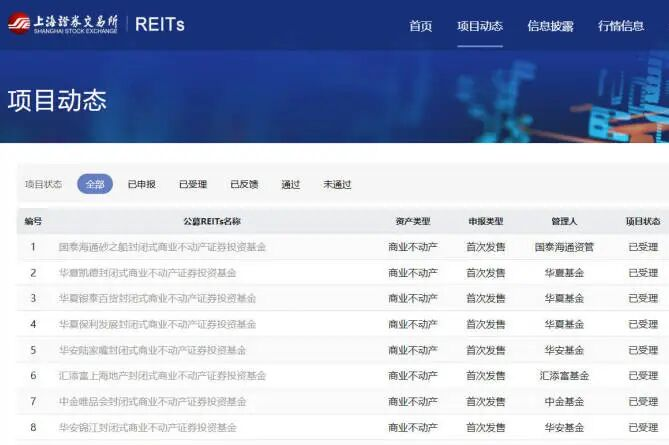The width and height of the screenshot is (669, 445).
Task: Open 汇添富上海地产封闭式商业不动产 fund link
Action: point(162,376)
